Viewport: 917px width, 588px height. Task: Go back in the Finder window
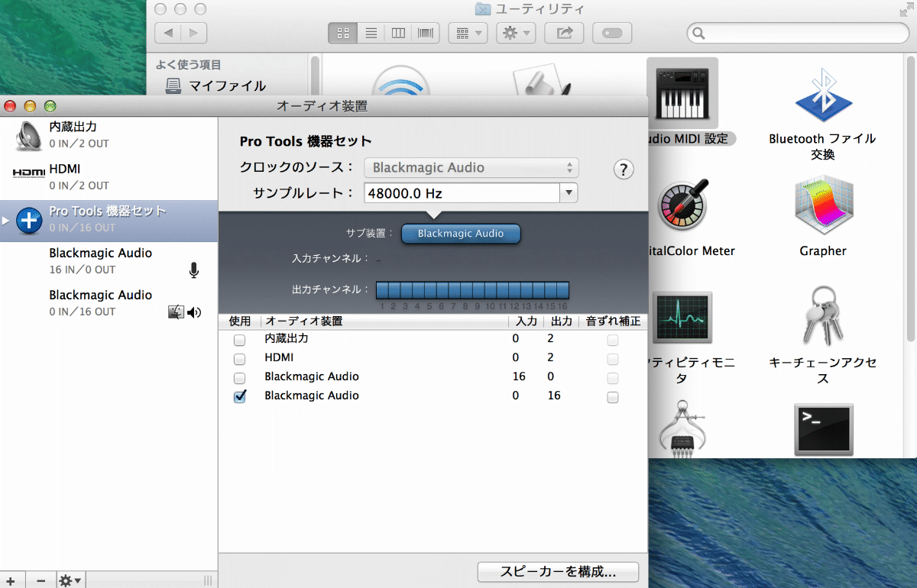pyautogui.click(x=168, y=33)
